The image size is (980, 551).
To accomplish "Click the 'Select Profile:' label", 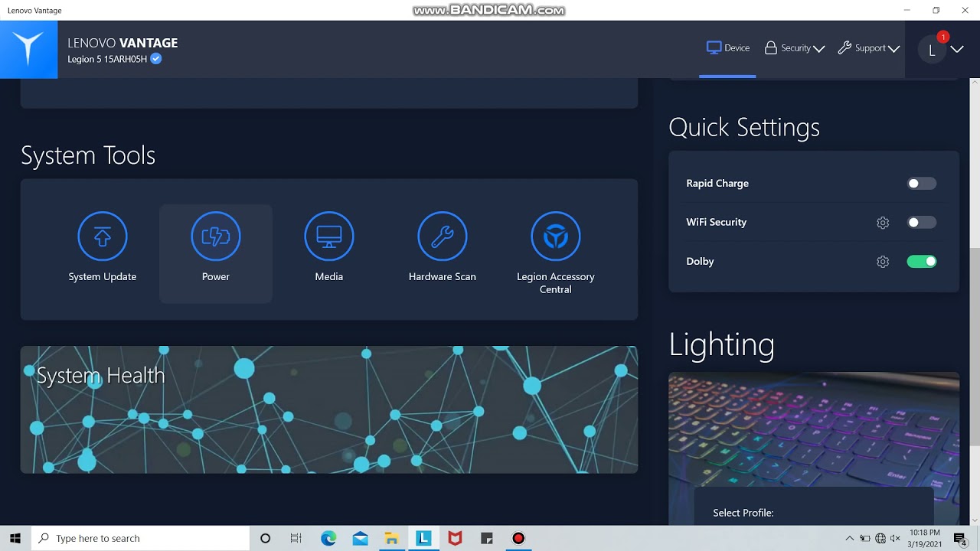I will point(743,513).
